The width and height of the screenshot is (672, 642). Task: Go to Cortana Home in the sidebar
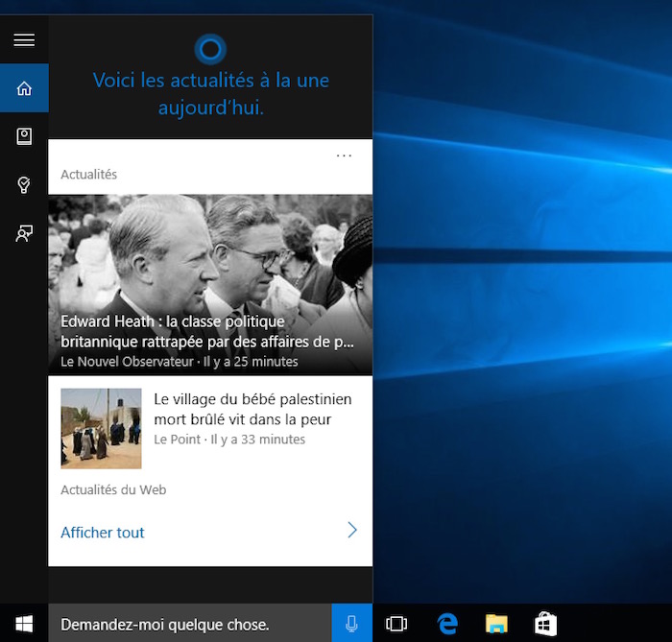pos(24,88)
